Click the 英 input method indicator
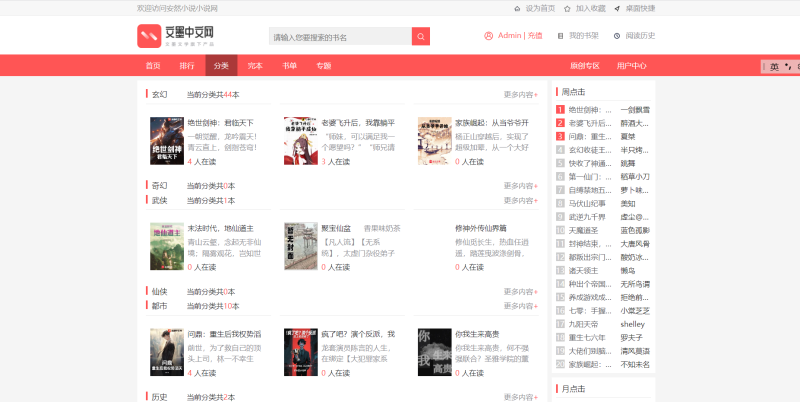 coord(774,67)
